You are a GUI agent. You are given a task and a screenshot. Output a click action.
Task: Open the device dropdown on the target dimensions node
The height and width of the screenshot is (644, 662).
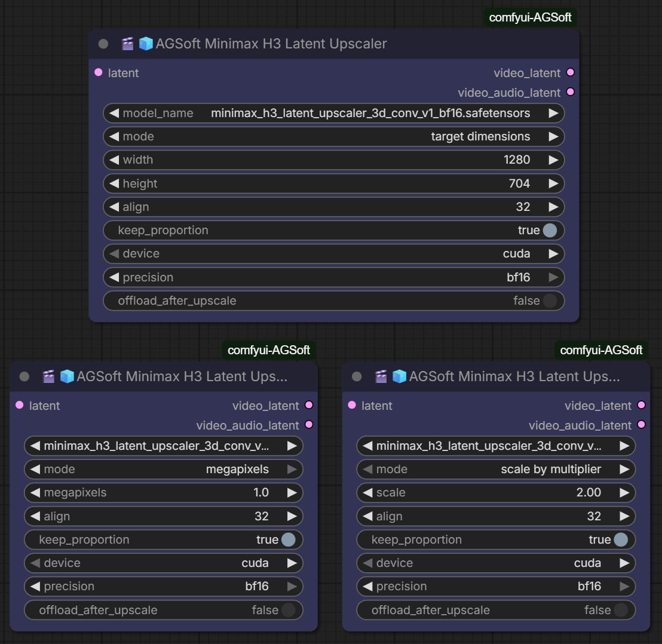[x=333, y=254]
